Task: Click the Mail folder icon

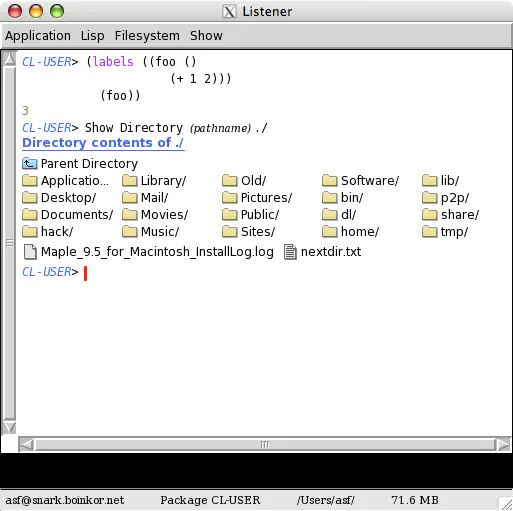Action: pyautogui.click(x=129, y=198)
